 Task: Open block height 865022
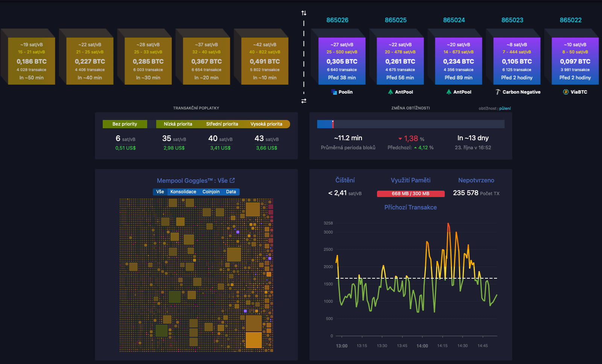[x=570, y=20]
